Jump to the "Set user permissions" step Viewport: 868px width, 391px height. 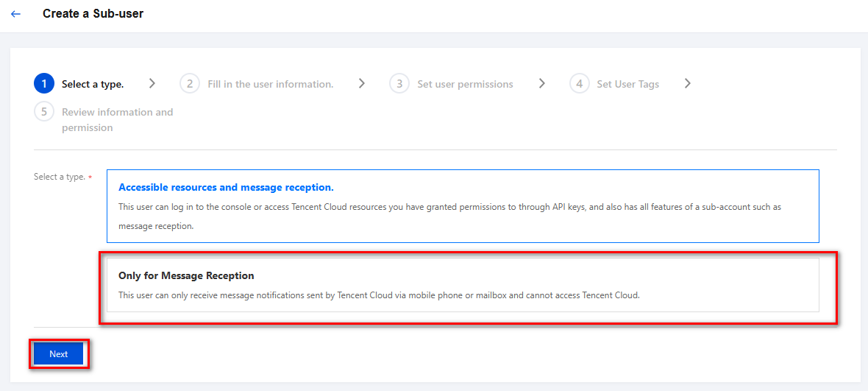click(x=465, y=84)
